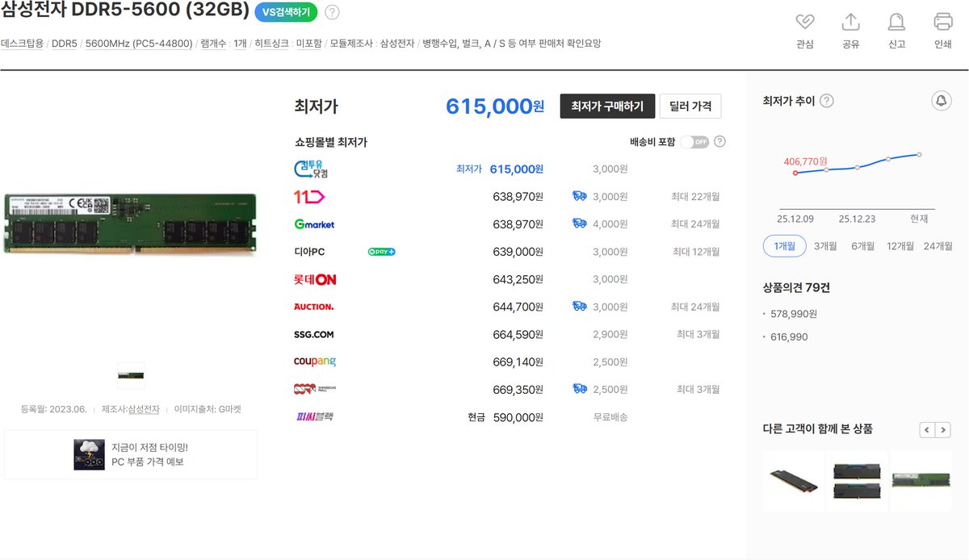Select the 3개월 trend period tab

825,246
